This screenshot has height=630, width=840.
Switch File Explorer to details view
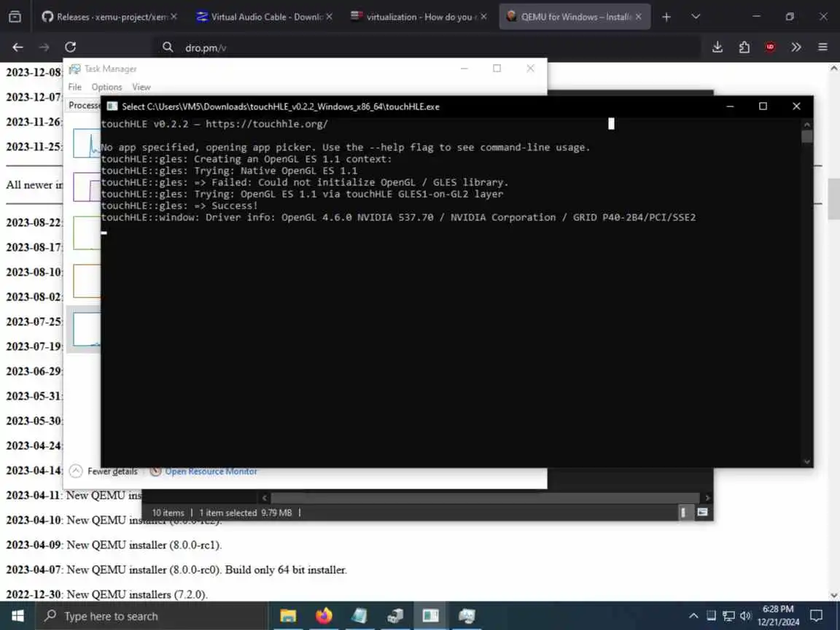pyautogui.click(x=683, y=513)
